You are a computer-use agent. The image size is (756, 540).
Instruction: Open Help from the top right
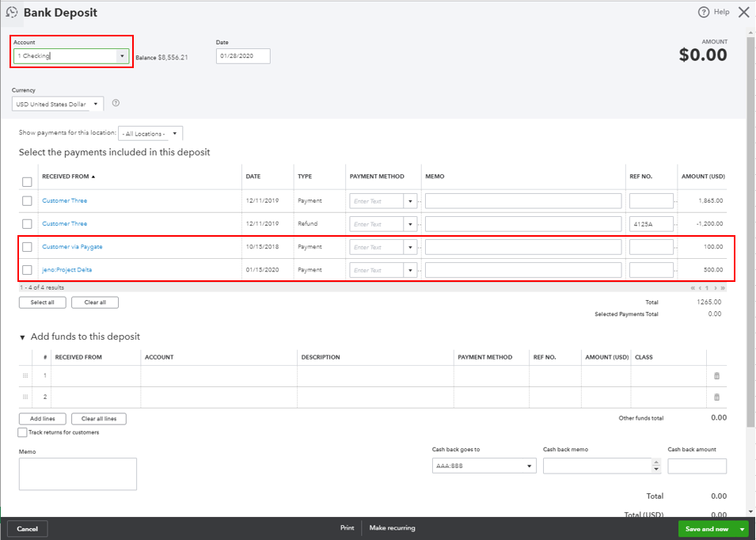(720, 12)
